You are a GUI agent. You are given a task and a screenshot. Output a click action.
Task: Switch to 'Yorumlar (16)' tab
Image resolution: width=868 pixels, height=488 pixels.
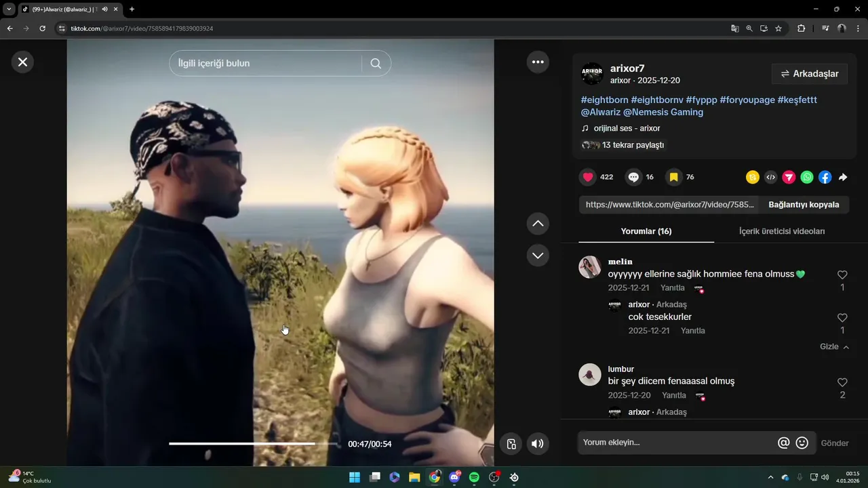point(646,231)
